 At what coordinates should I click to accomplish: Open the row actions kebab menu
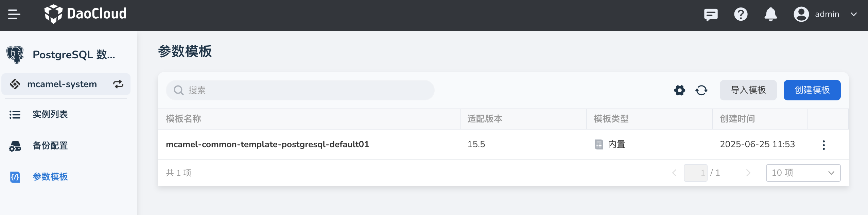point(824,144)
